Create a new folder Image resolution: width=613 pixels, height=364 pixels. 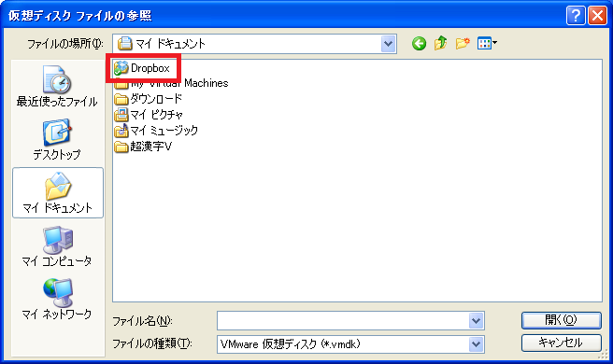463,43
